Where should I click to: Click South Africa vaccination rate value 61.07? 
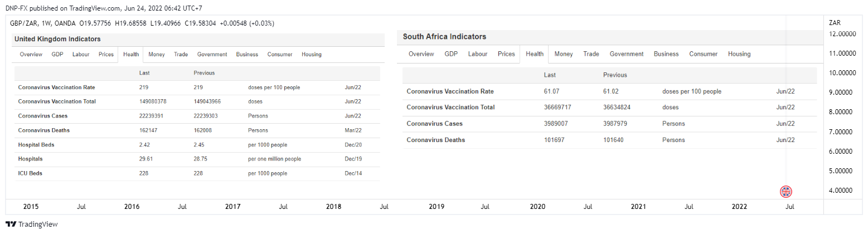(552, 91)
